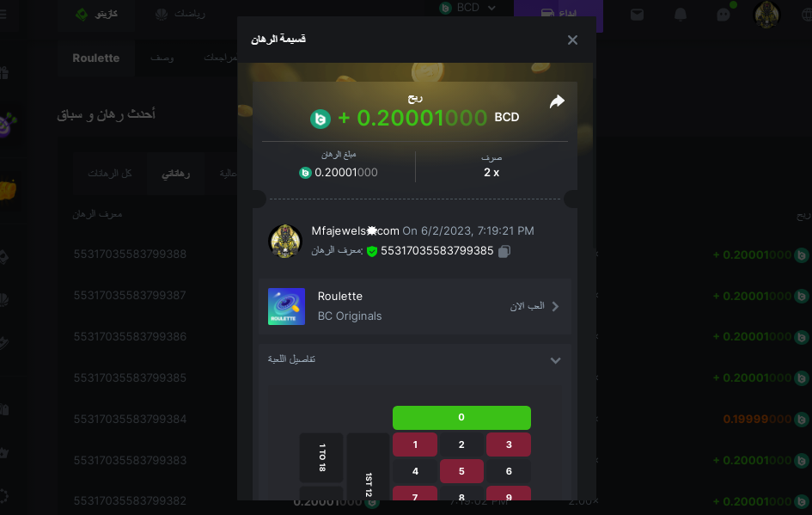Copy the bet ID to clipboard
Image resolution: width=812 pixels, height=515 pixels.
(x=504, y=251)
